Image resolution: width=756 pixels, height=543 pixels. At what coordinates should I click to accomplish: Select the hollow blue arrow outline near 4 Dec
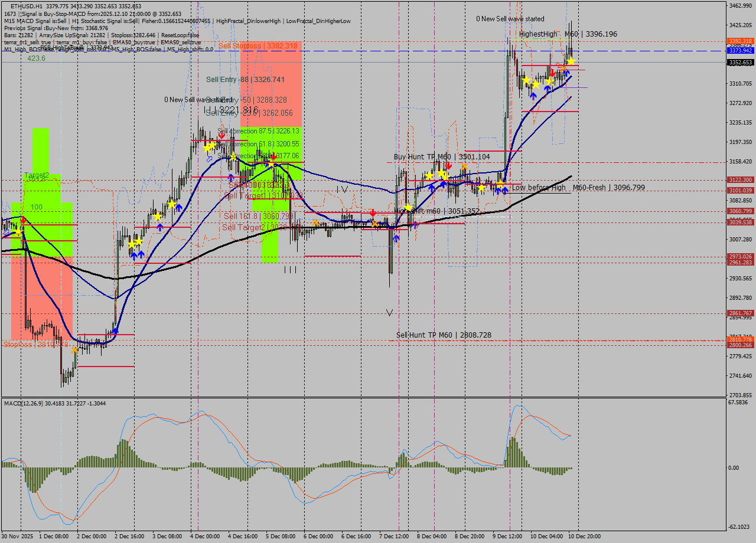tap(209, 159)
